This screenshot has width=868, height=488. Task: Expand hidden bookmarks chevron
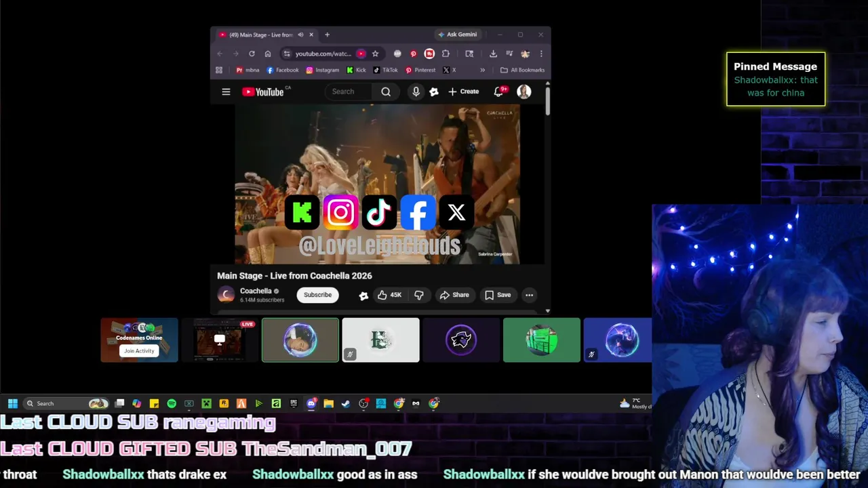click(482, 70)
